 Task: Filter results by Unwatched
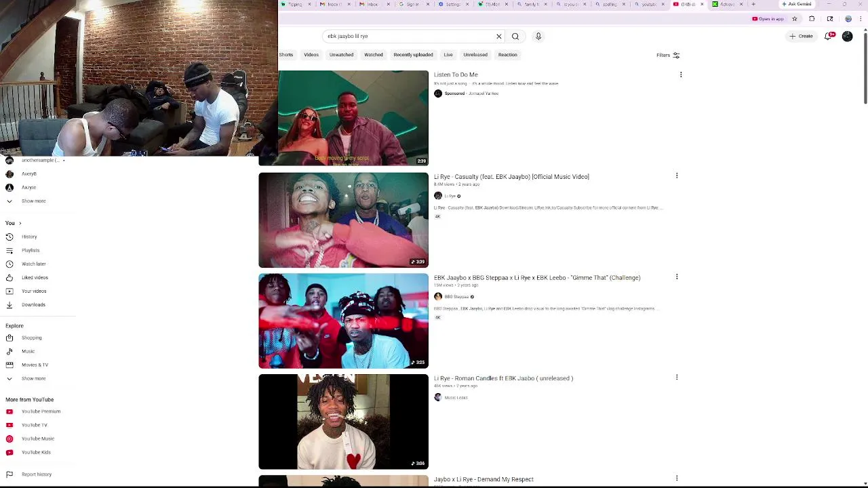pos(341,55)
